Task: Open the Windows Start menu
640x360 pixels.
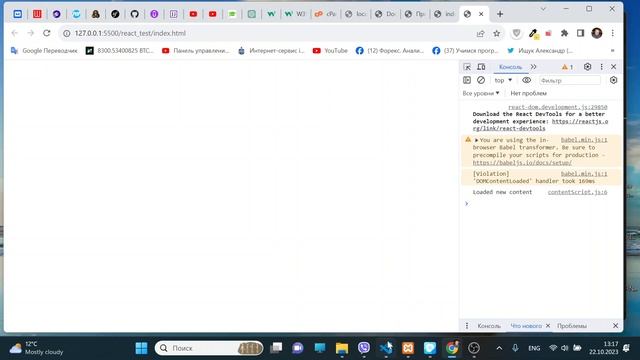Action: (x=141, y=348)
